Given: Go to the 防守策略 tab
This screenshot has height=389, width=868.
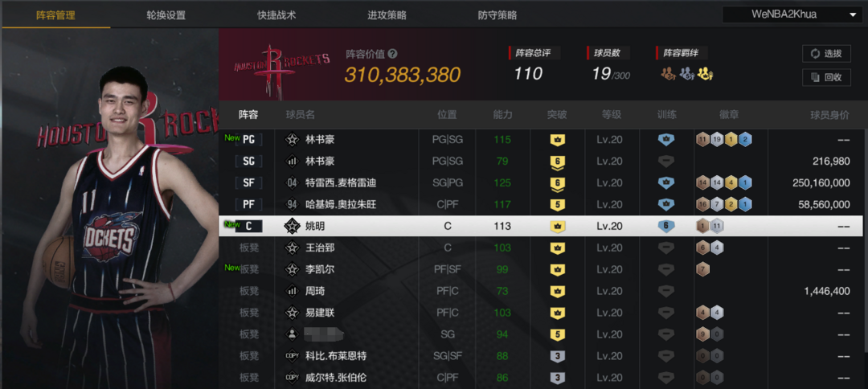Looking at the screenshot, I should 497,15.
